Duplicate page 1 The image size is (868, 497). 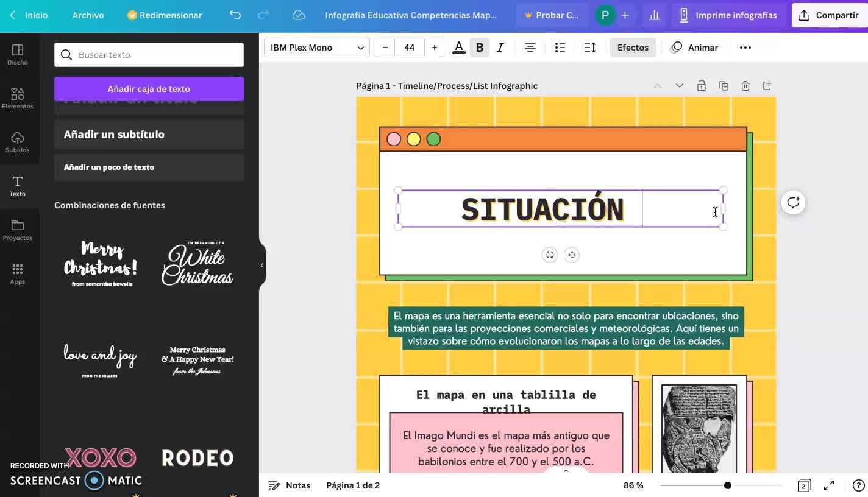724,86
